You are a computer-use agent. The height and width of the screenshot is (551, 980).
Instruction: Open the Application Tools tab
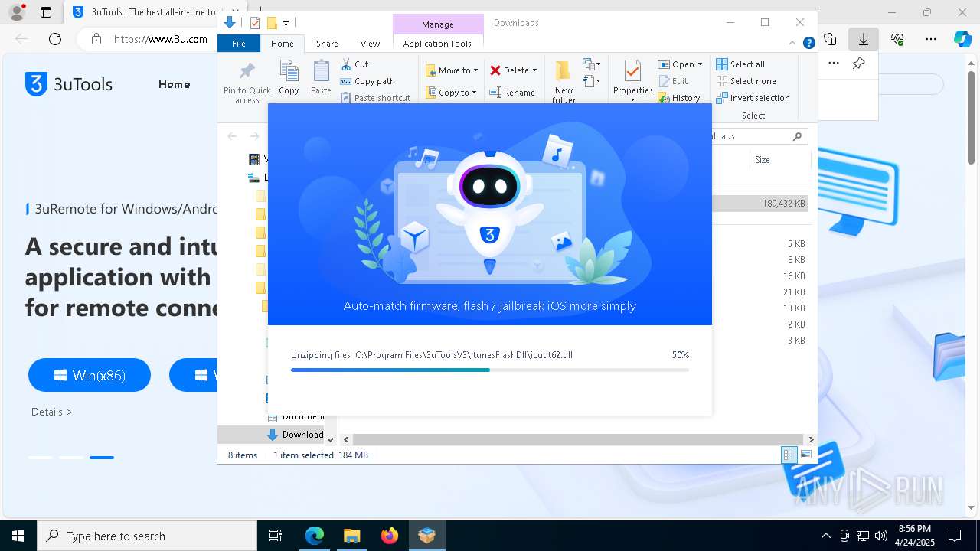coord(437,44)
